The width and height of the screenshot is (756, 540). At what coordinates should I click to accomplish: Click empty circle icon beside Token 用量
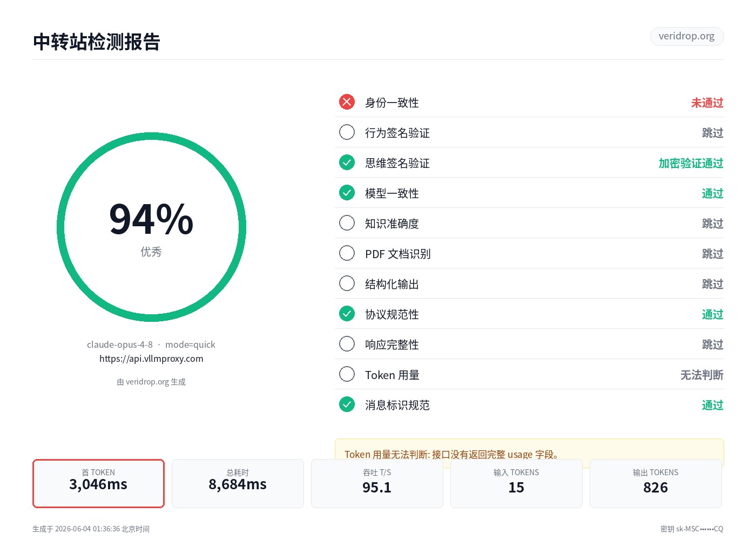(347, 374)
